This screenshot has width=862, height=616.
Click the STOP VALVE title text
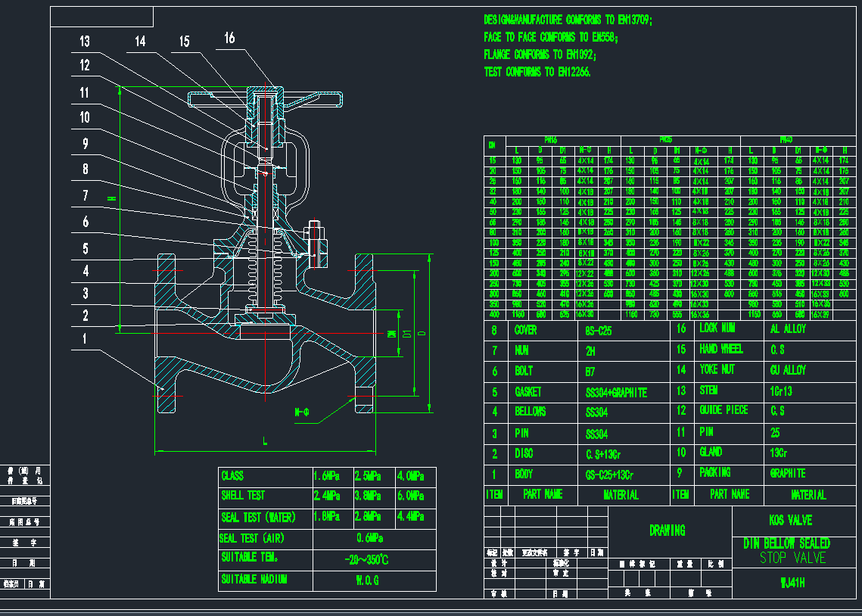pyautogui.click(x=792, y=558)
